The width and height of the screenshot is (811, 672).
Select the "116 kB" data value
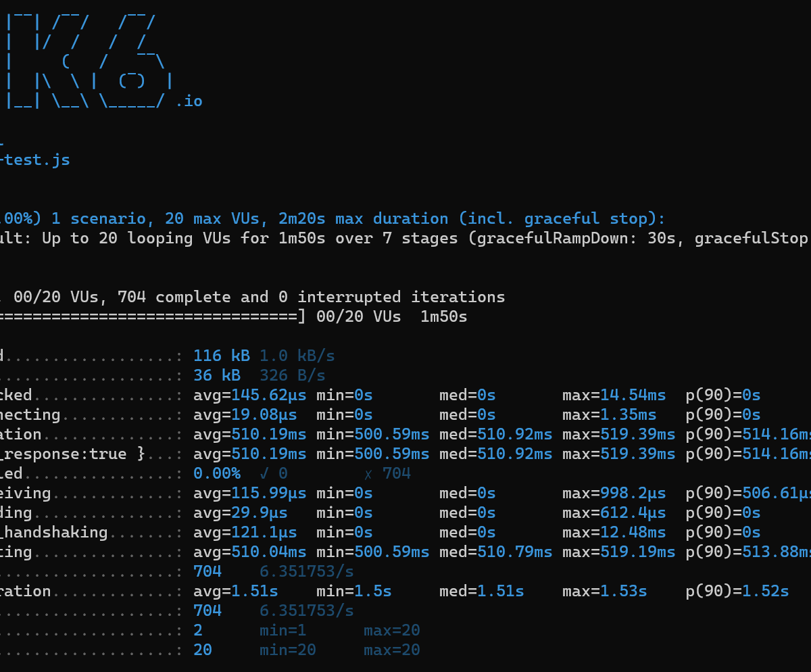[221, 356]
